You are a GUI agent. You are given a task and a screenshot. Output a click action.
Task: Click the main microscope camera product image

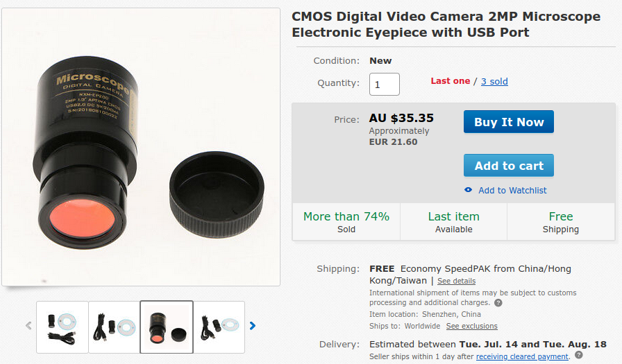click(141, 146)
